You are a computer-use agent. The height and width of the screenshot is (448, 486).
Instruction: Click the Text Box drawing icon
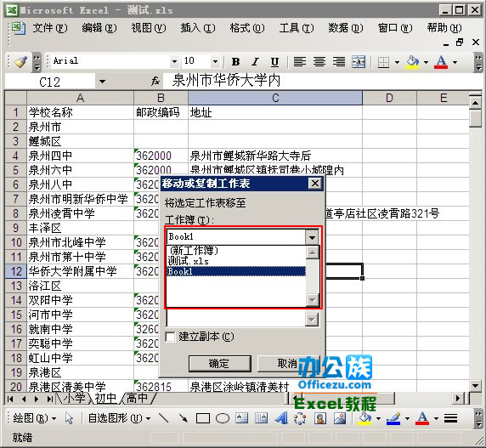point(242,418)
